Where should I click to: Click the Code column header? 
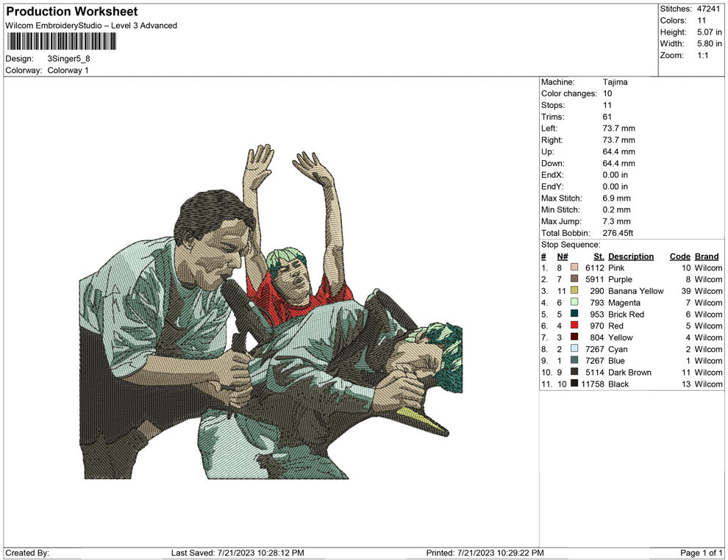tap(679, 256)
